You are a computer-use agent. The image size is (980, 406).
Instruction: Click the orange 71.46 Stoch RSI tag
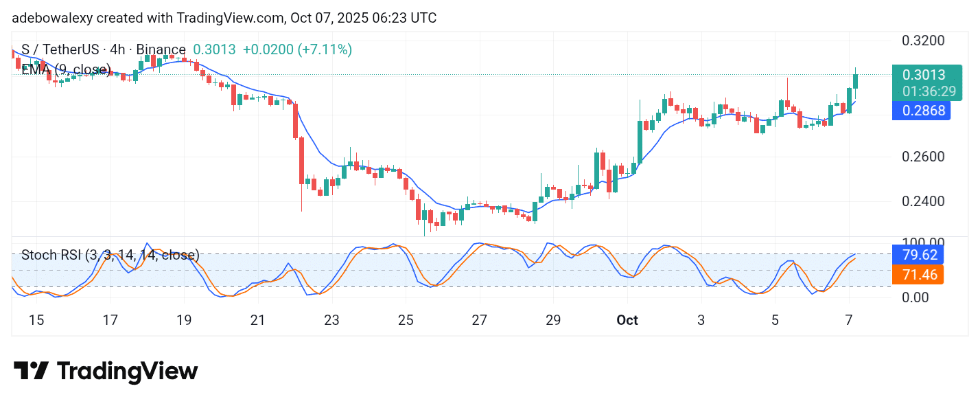[x=918, y=275]
